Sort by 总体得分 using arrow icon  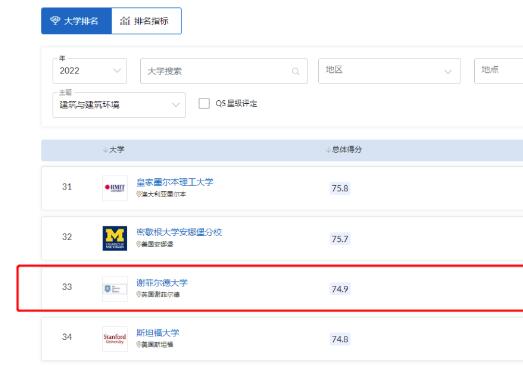click(x=328, y=149)
